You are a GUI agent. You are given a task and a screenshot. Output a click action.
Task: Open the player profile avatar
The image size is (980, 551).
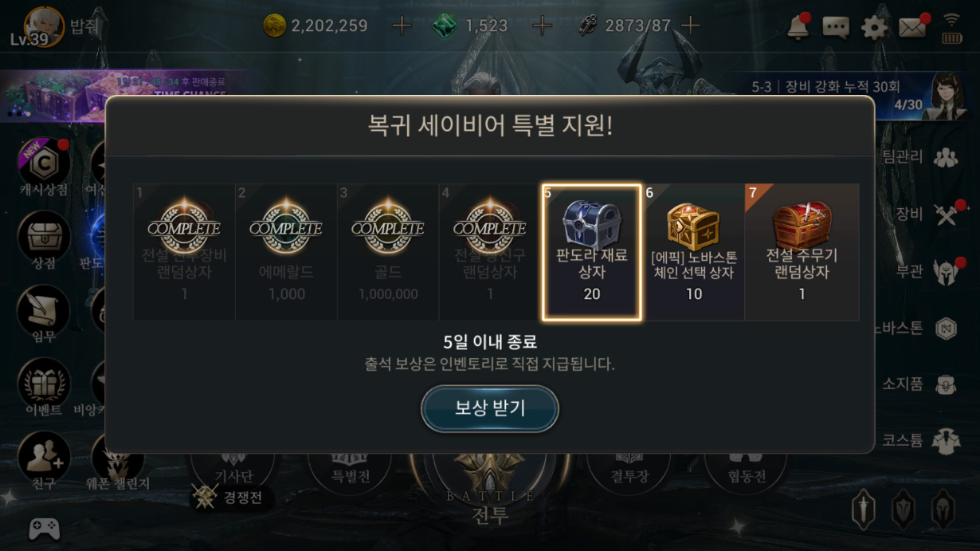pyautogui.click(x=44, y=26)
